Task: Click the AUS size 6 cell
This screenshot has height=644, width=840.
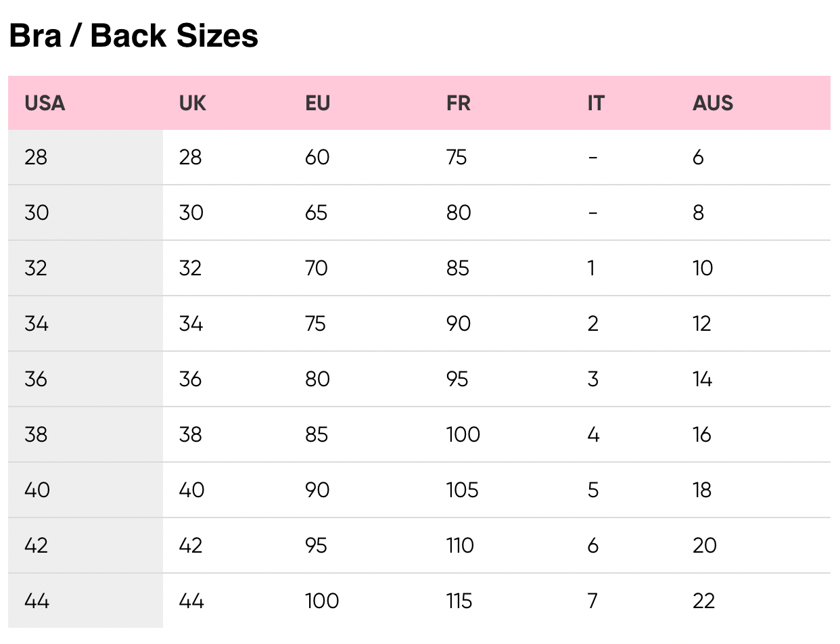Action: coord(698,158)
